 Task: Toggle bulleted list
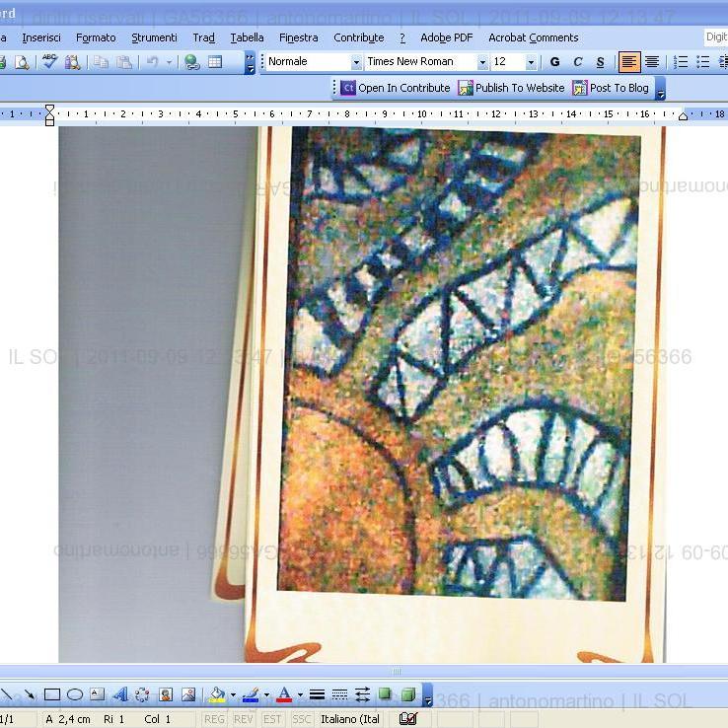click(x=703, y=62)
